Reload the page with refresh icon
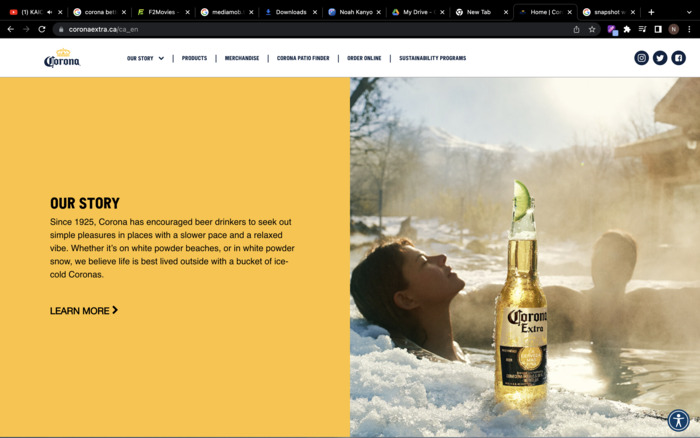This screenshot has width=700, height=438. (x=42, y=29)
